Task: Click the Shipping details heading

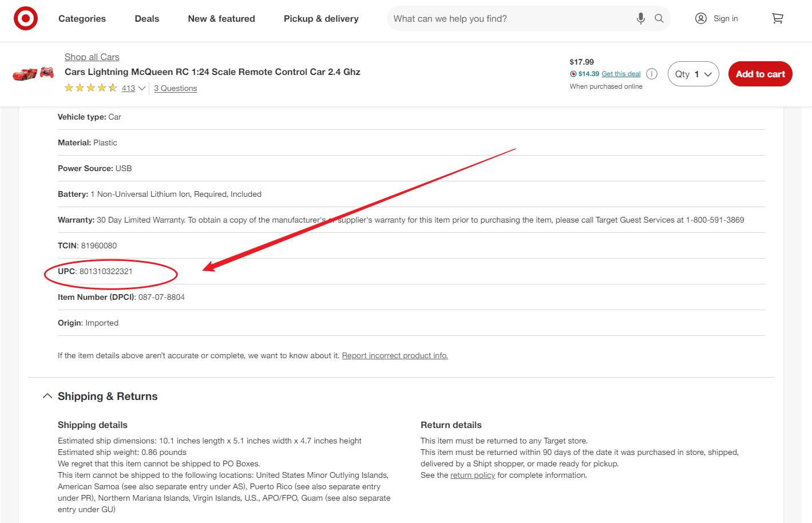Action: coord(93,425)
